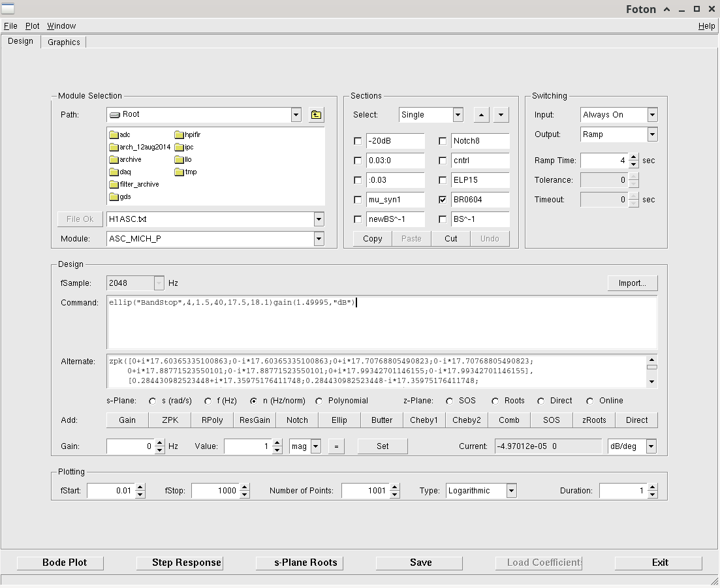Increase the Ramp Time stepper value
Viewport: 720px width, 588px height.
click(634, 157)
